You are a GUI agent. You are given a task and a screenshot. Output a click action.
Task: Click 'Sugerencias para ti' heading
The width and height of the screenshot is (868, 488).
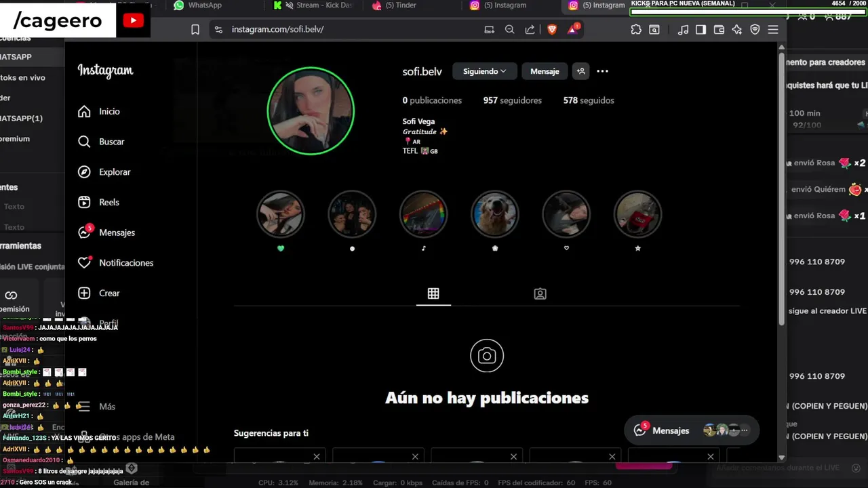[x=271, y=433]
